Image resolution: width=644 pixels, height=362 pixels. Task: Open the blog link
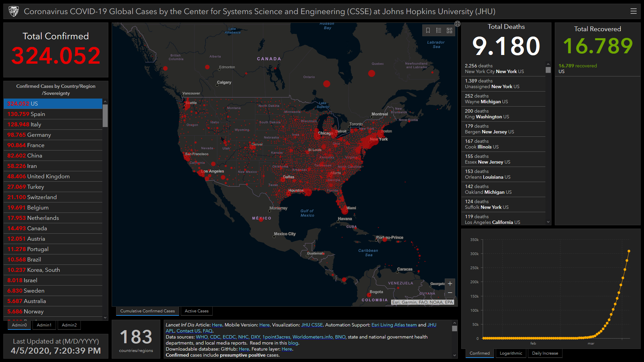293,343
